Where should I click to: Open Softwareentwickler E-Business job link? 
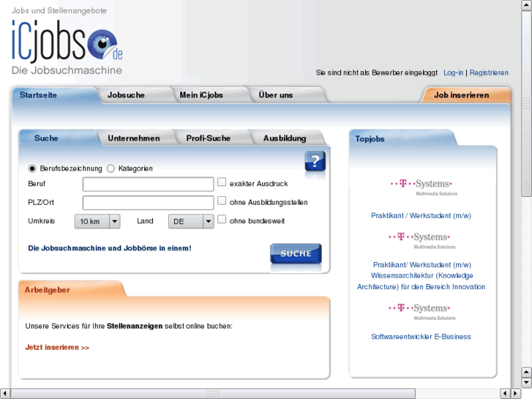421,337
